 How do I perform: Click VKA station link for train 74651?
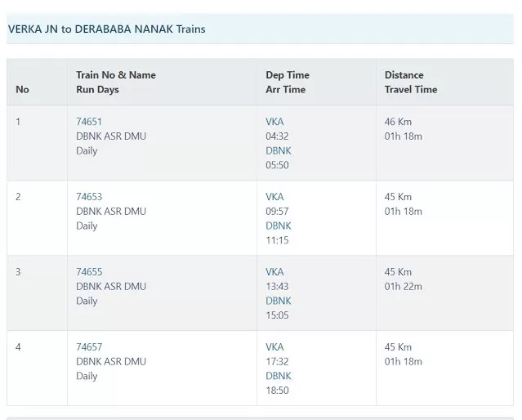click(x=274, y=122)
